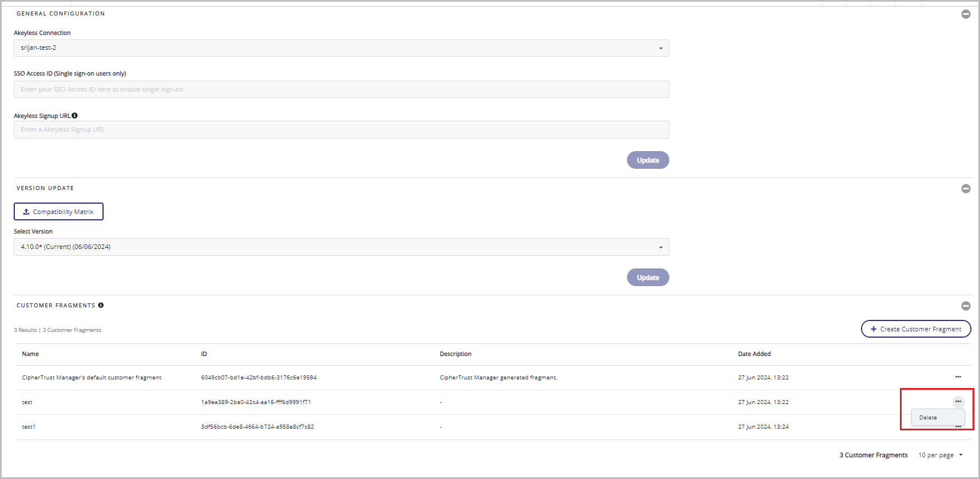
Task: Select the test1 fragment row name
Action: (29, 427)
